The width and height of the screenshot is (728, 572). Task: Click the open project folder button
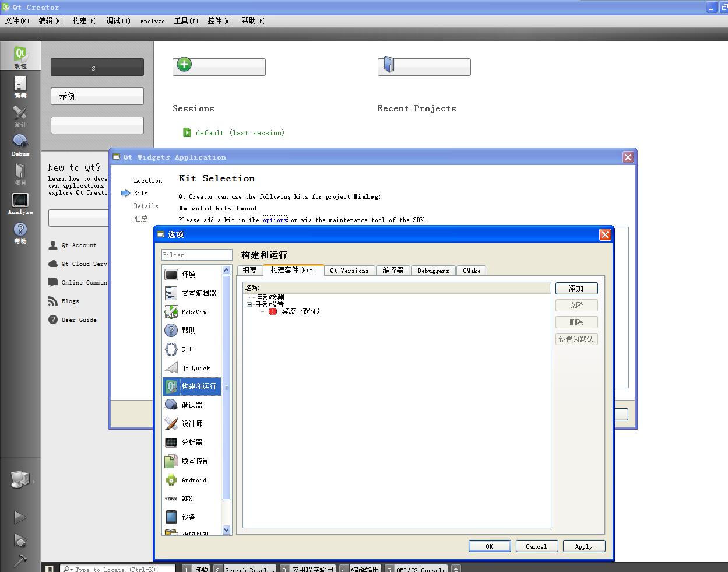click(x=424, y=66)
